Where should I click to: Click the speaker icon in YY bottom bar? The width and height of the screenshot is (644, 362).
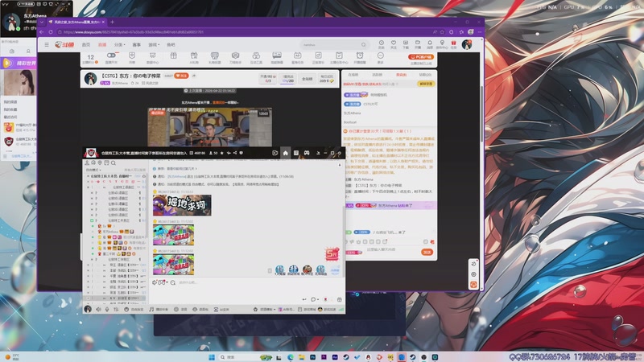[x=98, y=309]
